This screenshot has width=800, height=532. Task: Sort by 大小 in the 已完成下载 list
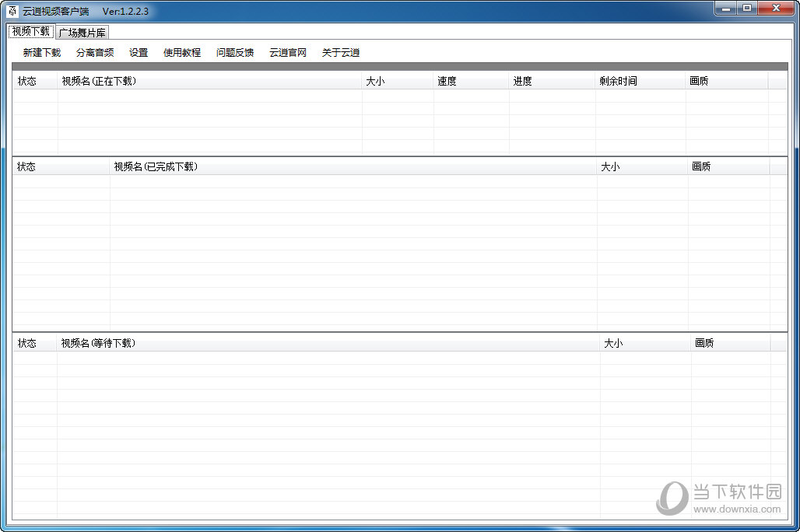coord(642,166)
